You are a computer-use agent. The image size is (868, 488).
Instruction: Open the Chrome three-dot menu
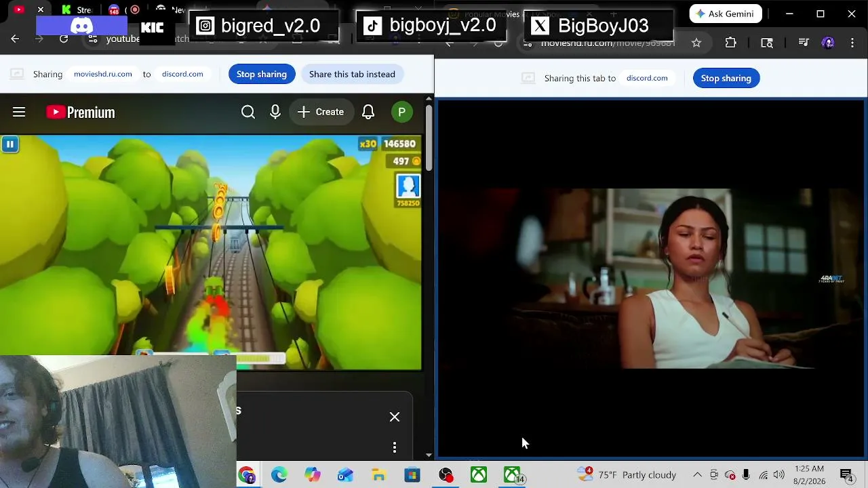coord(852,43)
